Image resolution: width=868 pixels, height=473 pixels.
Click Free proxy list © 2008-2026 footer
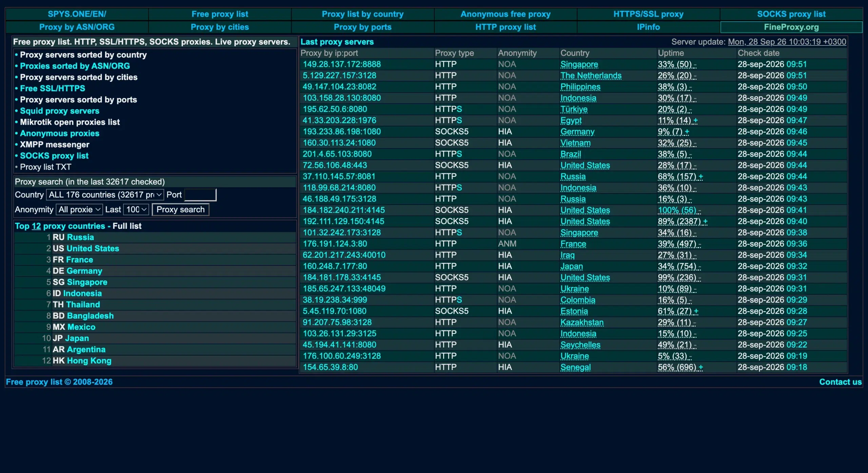59,382
